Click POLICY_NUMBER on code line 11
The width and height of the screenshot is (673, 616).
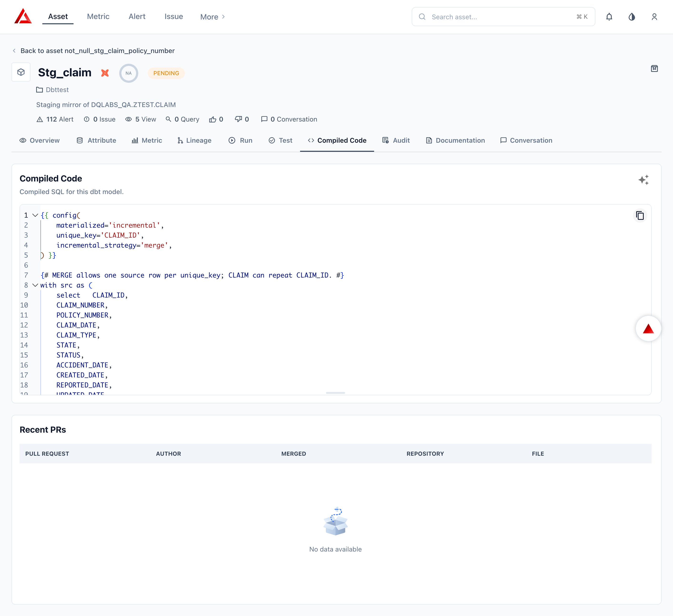(x=82, y=315)
